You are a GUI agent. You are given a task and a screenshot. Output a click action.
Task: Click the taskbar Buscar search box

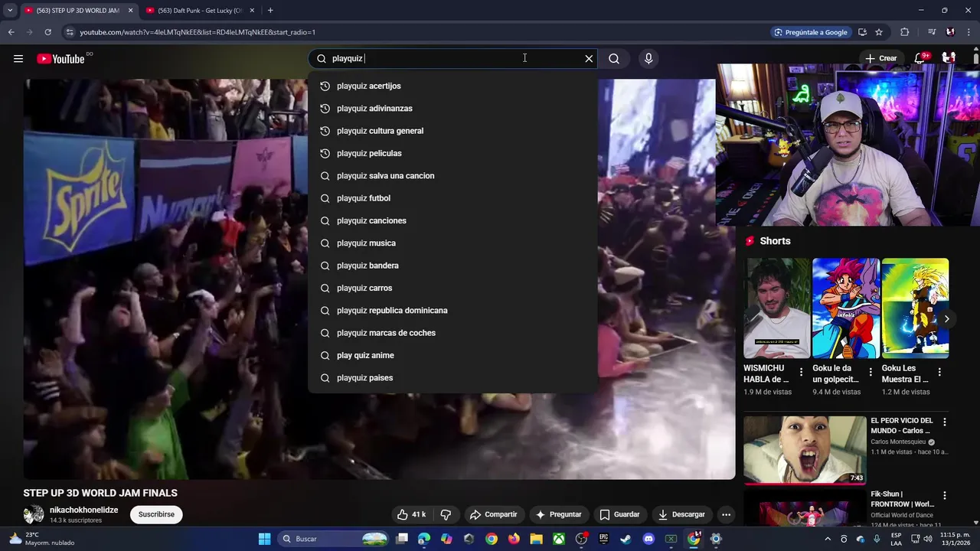pos(333,539)
